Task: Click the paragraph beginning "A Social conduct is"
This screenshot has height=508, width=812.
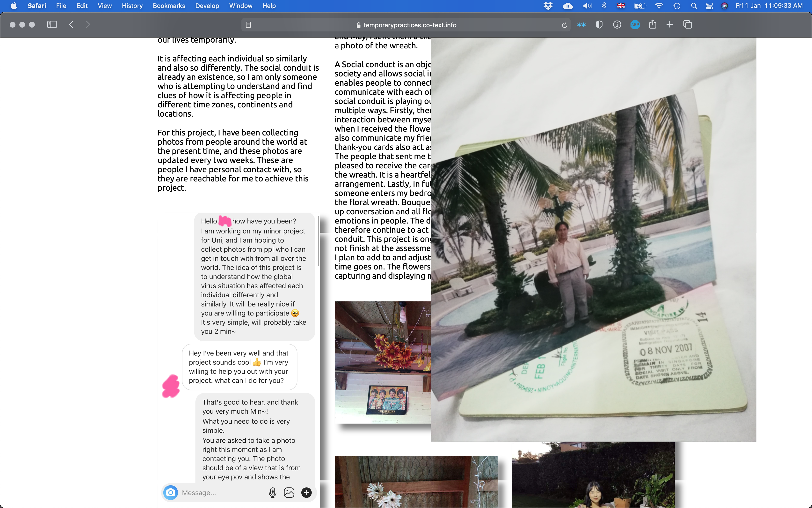Action: (x=383, y=170)
